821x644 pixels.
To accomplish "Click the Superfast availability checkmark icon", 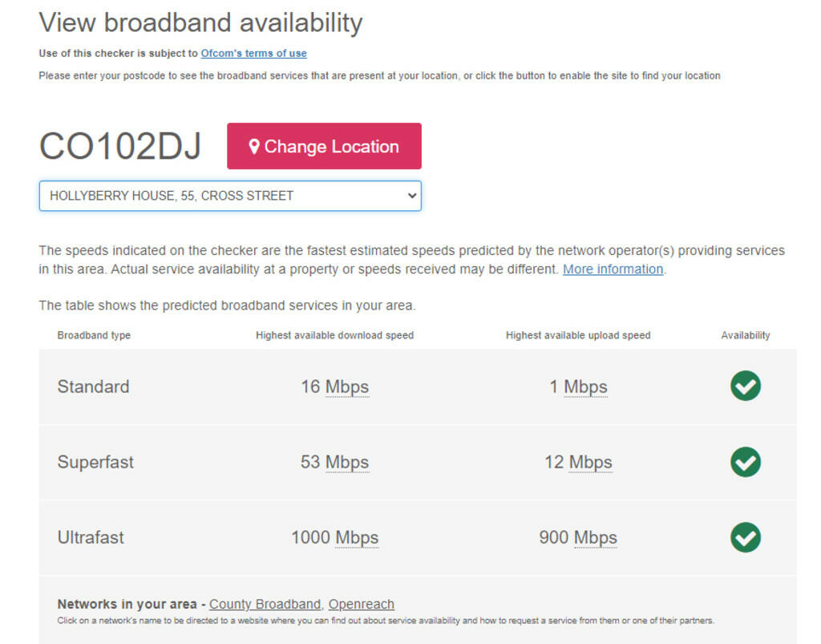I will click(x=745, y=462).
